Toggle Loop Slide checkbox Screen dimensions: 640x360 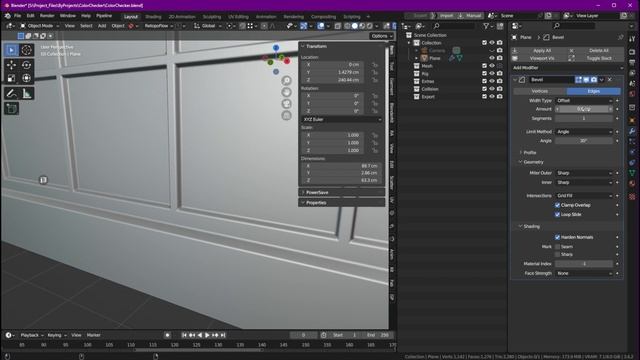click(557, 214)
